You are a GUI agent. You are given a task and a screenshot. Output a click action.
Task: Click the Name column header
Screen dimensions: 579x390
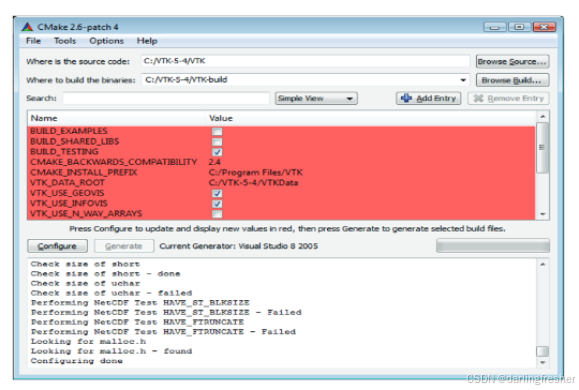pyautogui.click(x=116, y=118)
